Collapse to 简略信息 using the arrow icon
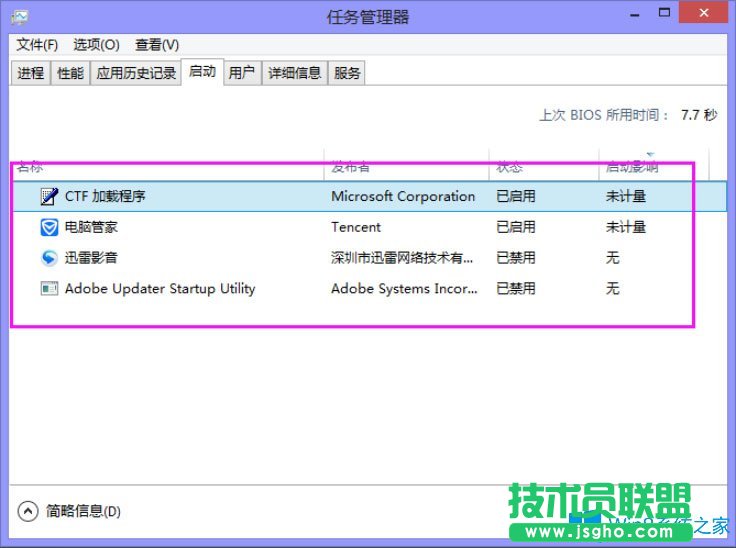Screen dimensions: 736x548 point(28,511)
